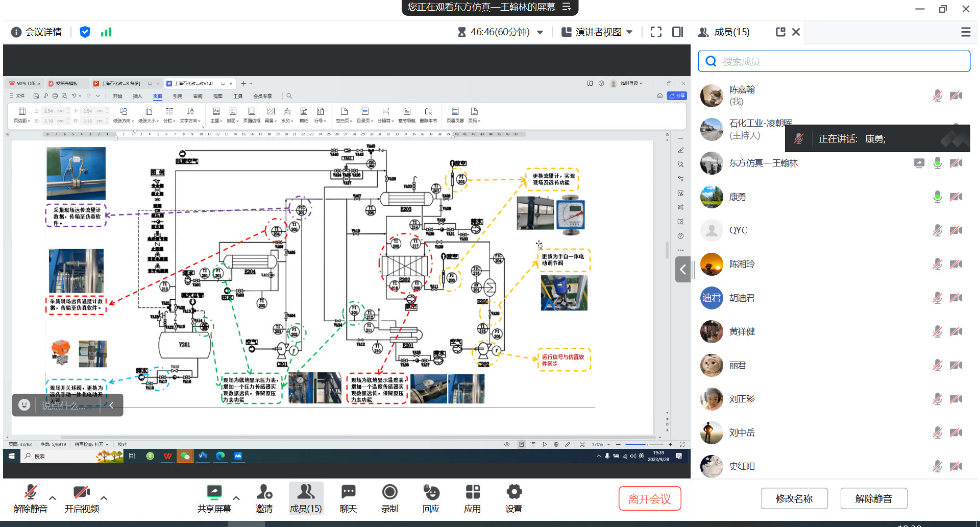Viewport: 980px width, 527px height.
Task: Open the members list hamburger menu
Action: 966,32
